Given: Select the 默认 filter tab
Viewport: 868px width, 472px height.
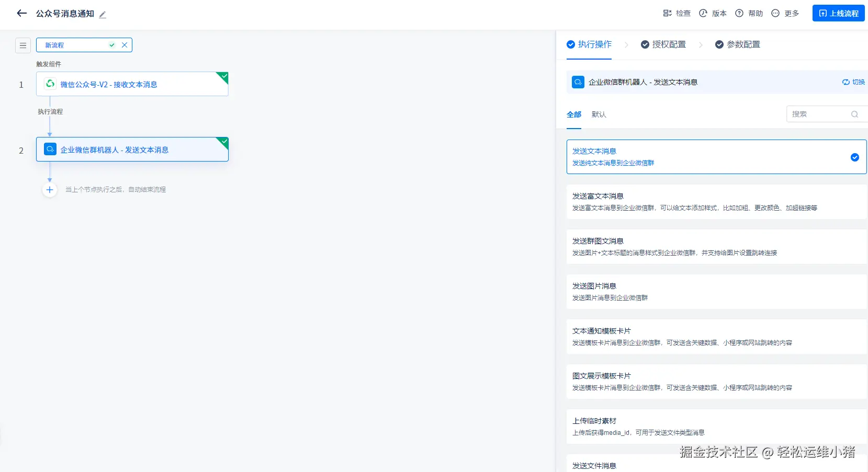Looking at the screenshot, I should 599,114.
